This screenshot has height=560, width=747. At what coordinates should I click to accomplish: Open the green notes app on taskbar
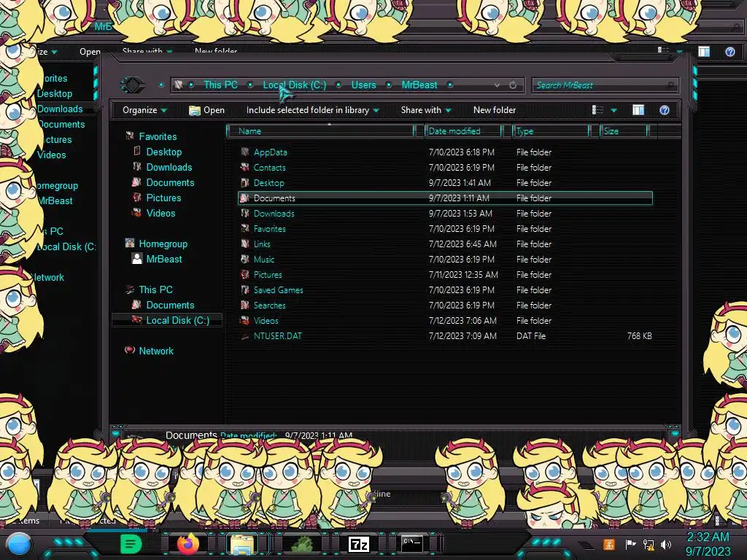(131, 544)
